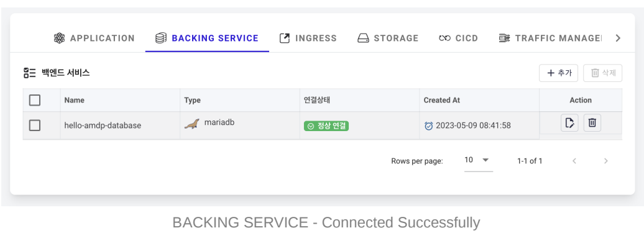
Task: Expand more tabs with right chevron
Action: pyautogui.click(x=618, y=38)
